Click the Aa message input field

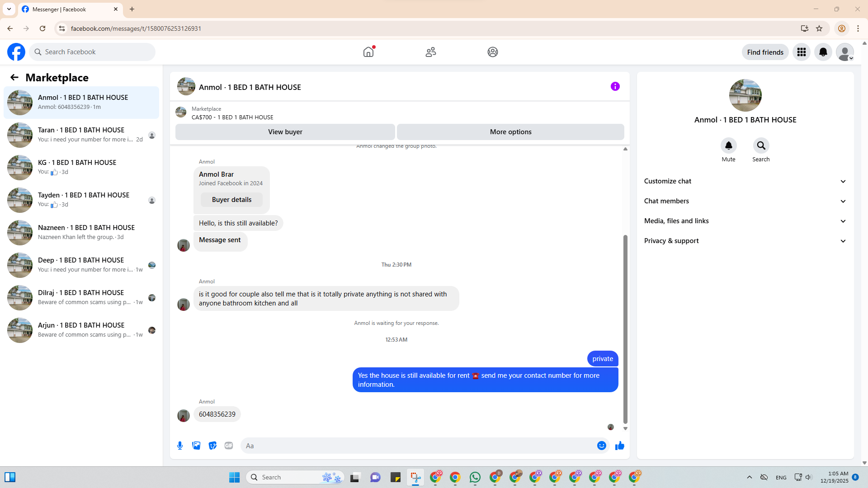click(x=418, y=446)
